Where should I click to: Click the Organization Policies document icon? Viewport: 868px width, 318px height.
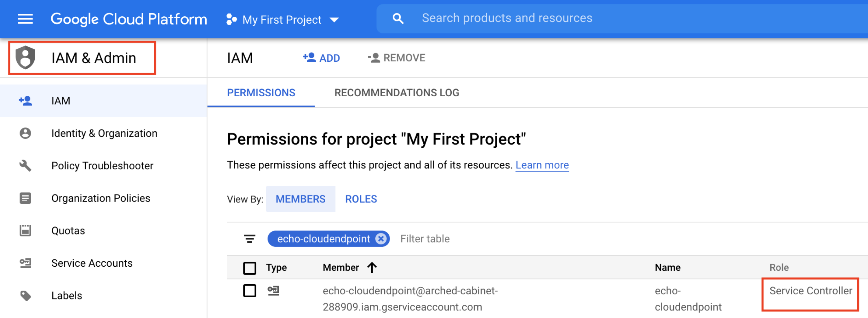25,198
